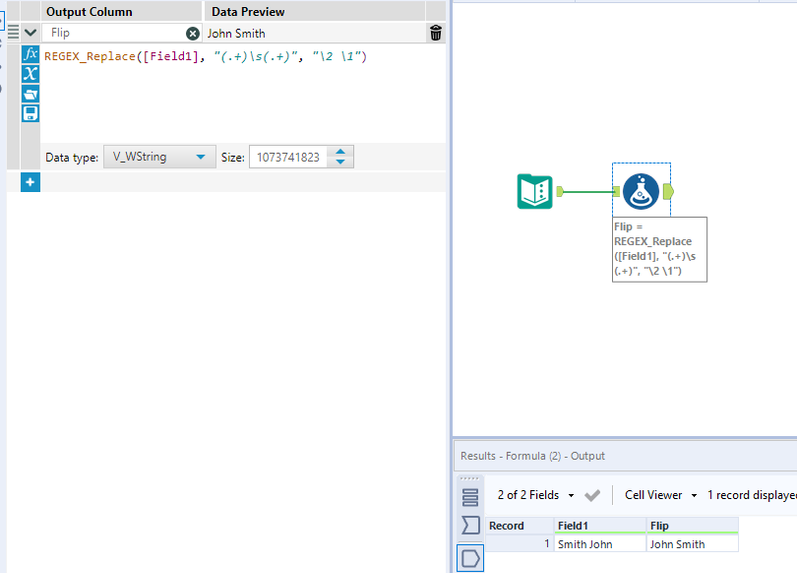Screen dimensions: 797x573
Task: Click the Record column header
Action: pyautogui.click(x=519, y=525)
